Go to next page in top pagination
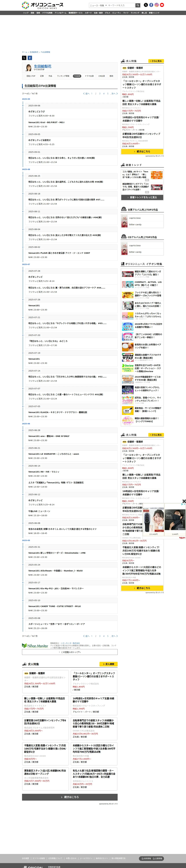This screenshot has width=186, height=868. coord(114,94)
